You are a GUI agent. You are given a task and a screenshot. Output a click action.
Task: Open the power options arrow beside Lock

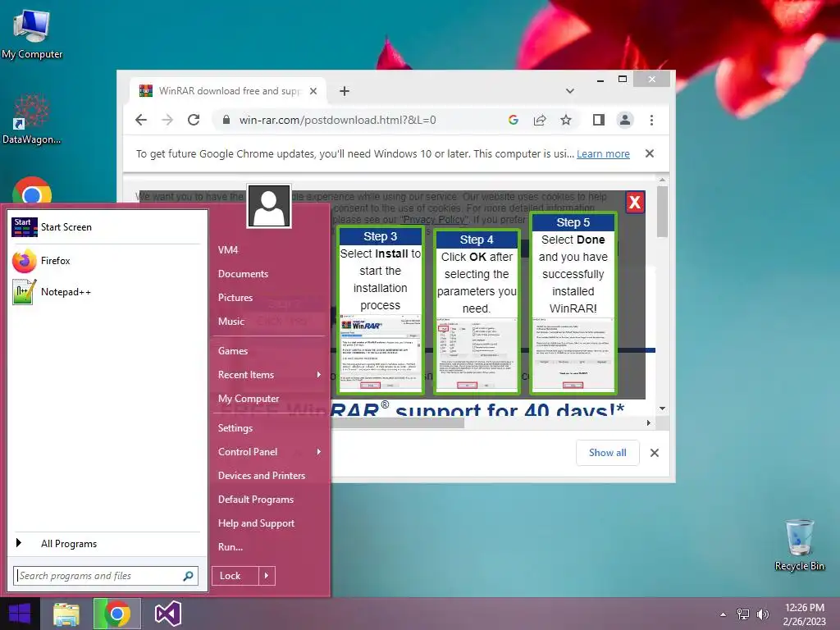(x=267, y=576)
